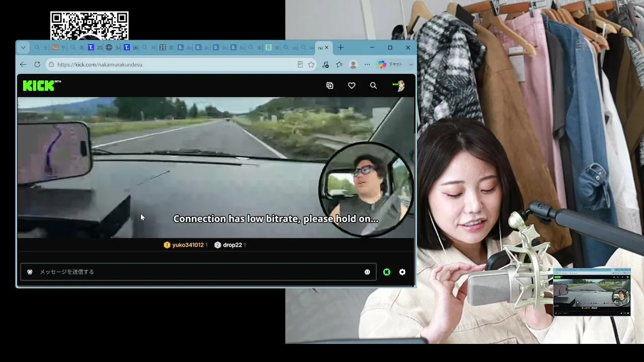Expand the tab actions dropdown

pyautogui.click(x=23, y=48)
